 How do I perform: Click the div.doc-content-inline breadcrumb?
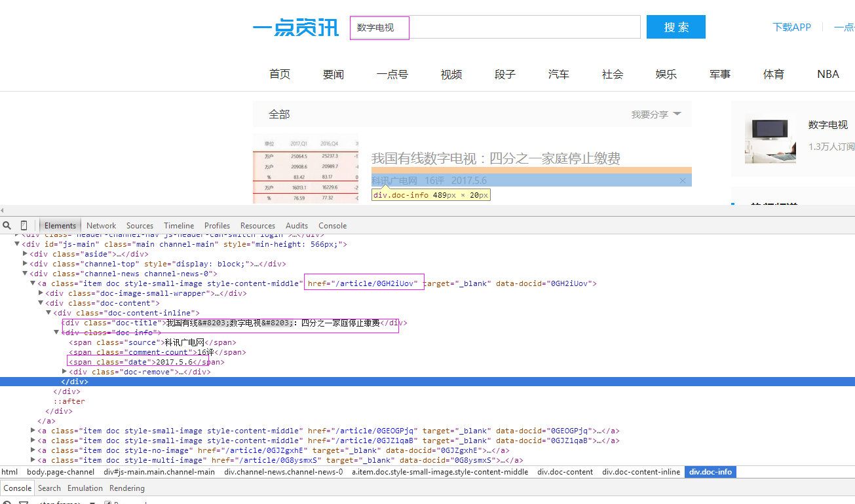pyautogui.click(x=641, y=472)
